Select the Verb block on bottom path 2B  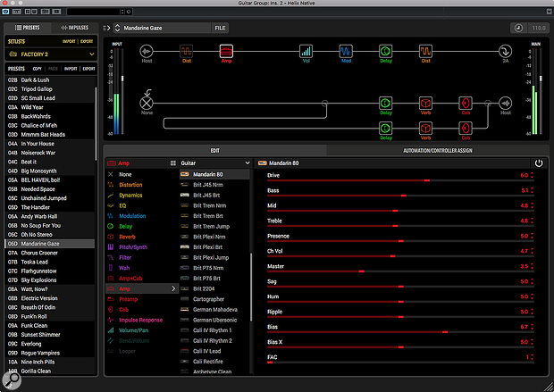coord(425,129)
